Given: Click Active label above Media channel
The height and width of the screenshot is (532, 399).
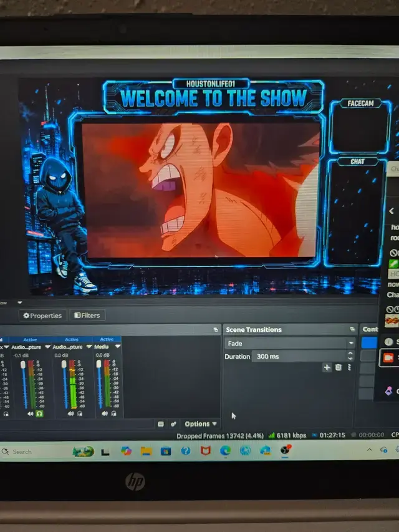Looking at the screenshot, I should (x=107, y=339).
